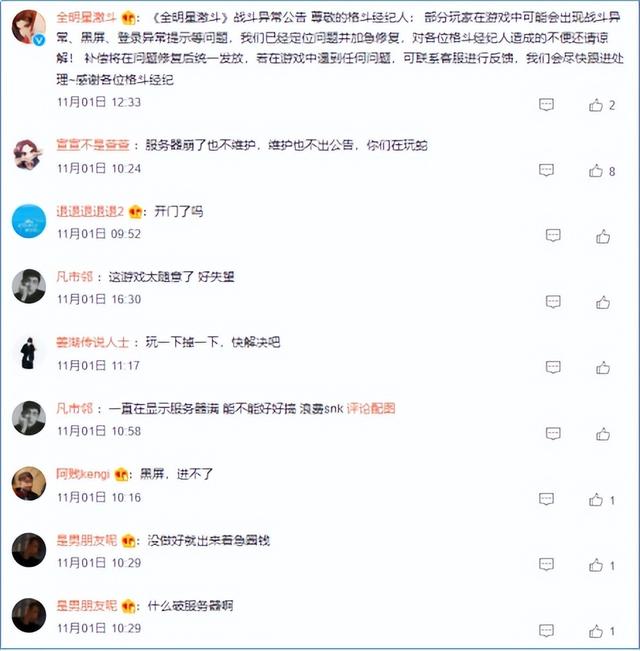Reply to the 09:52 comment
This screenshot has width=640, height=651.
click(x=553, y=235)
